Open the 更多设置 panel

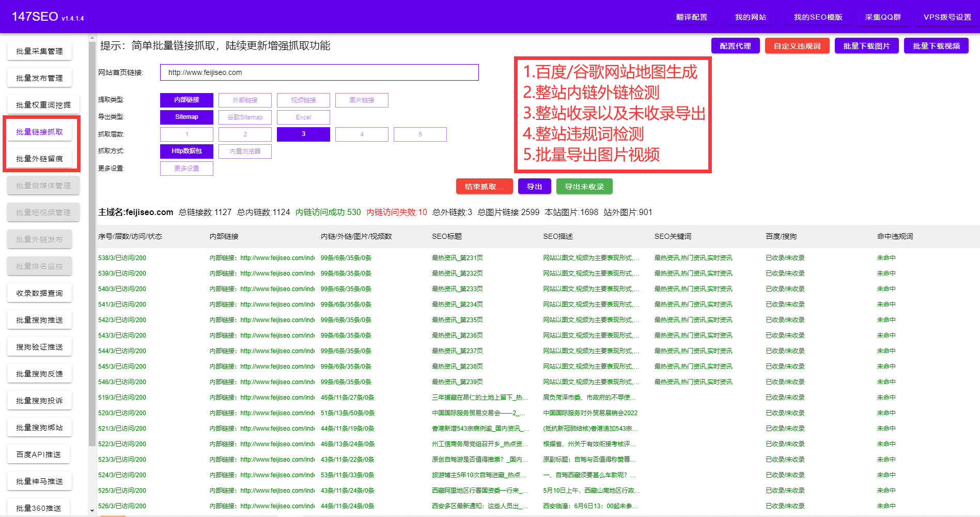click(186, 168)
